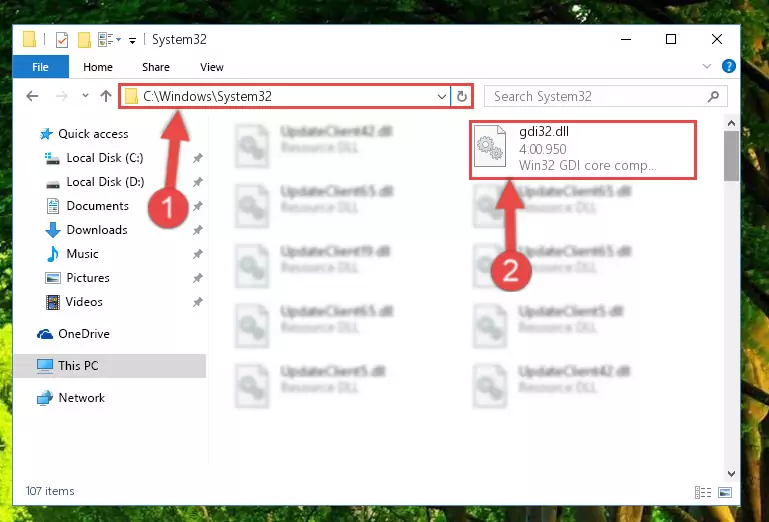The height and width of the screenshot is (522, 769).
Task: Switch to details view icon in status bar
Action: [x=703, y=492]
